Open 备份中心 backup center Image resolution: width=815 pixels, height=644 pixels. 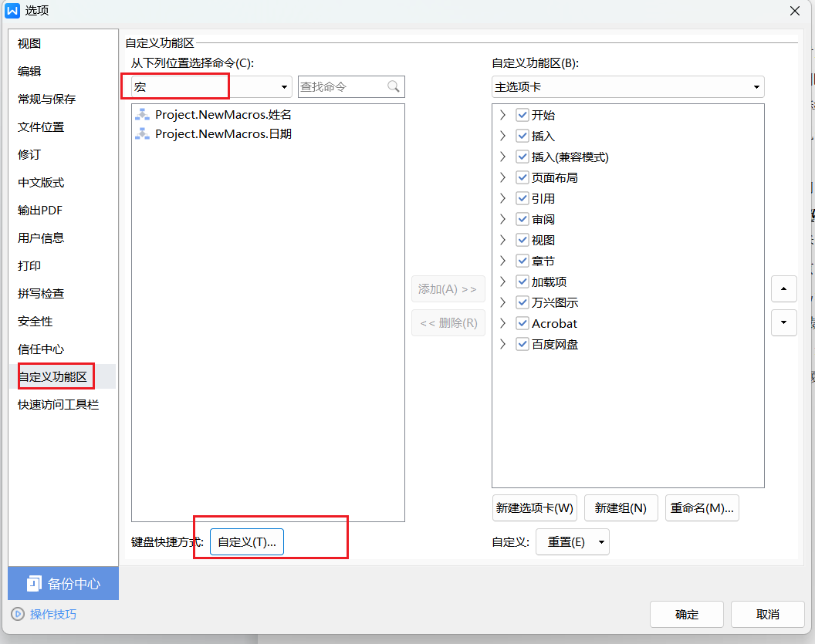[63, 584]
